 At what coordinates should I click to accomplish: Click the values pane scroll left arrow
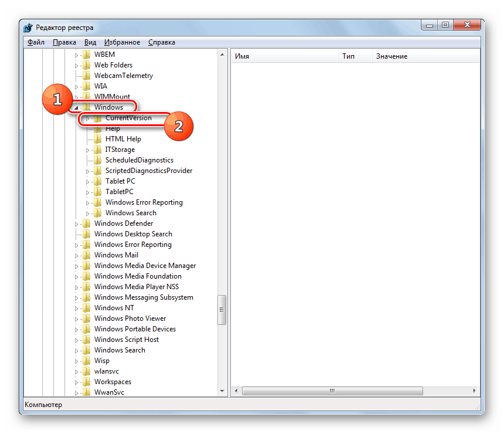coord(236,391)
